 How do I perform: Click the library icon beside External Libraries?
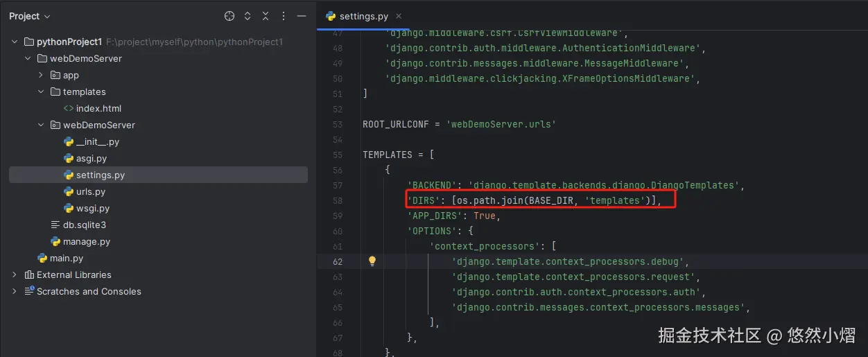pos(29,275)
